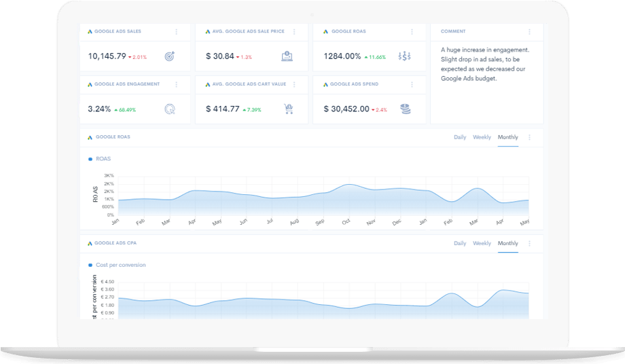Open options menu for Avg. Google Ads Sale Price card
625x364 pixels.
pyautogui.click(x=294, y=31)
